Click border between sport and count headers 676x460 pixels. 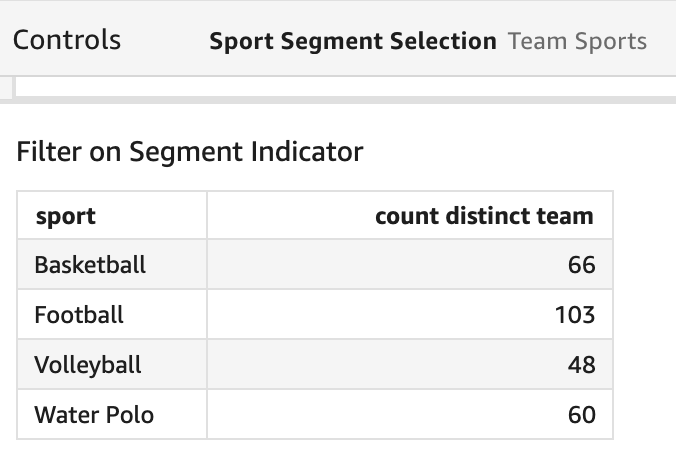[207, 215]
